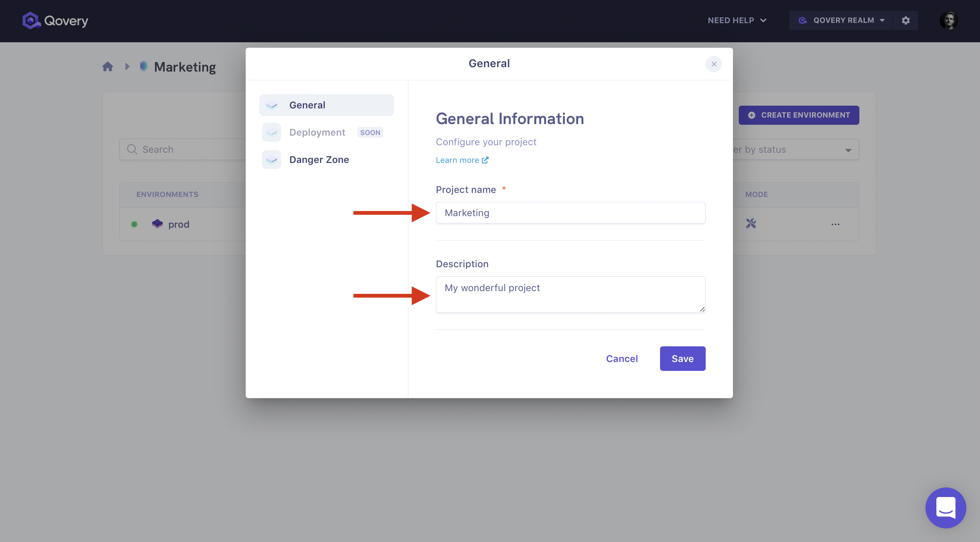Click the Configure your project subtitle
The width and height of the screenshot is (980, 542).
tap(486, 142)
